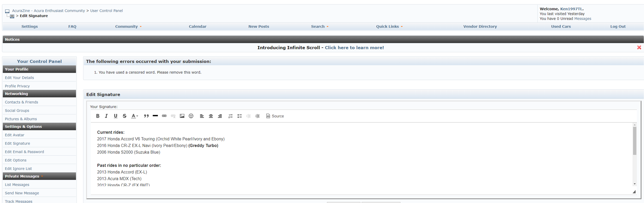
Task: Go to Edit Avatar in sidebar
Action: pos(14,135)
